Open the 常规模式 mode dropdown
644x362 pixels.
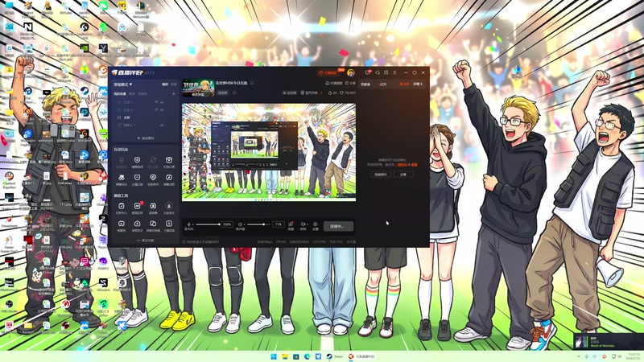click(x=123, y=84)
